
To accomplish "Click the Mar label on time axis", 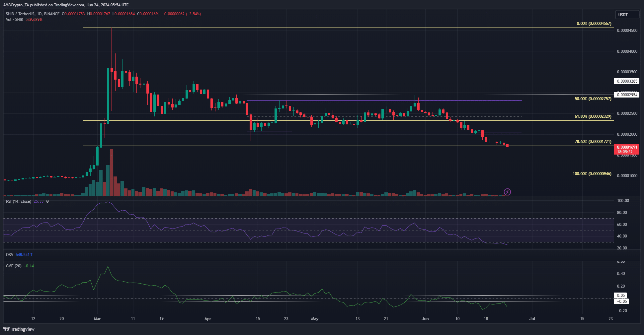I will 97,319.
